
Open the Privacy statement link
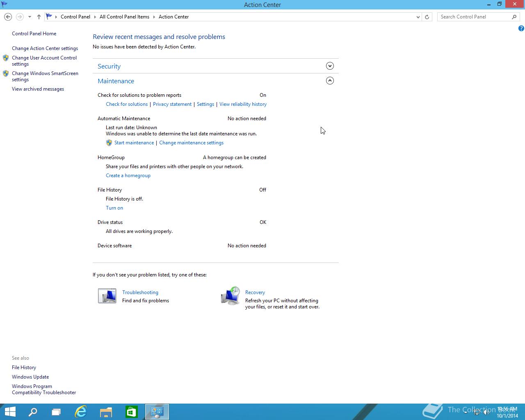[172, 104]
